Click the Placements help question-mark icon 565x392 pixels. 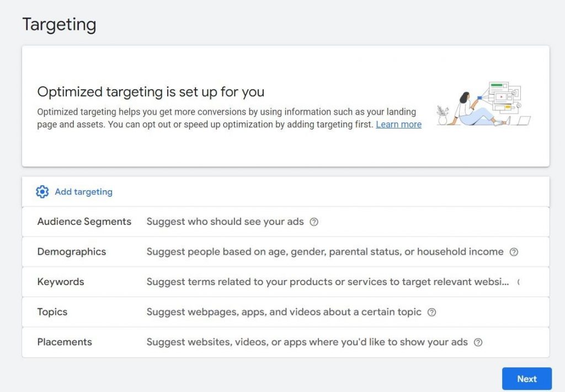[x=478, y=342]
